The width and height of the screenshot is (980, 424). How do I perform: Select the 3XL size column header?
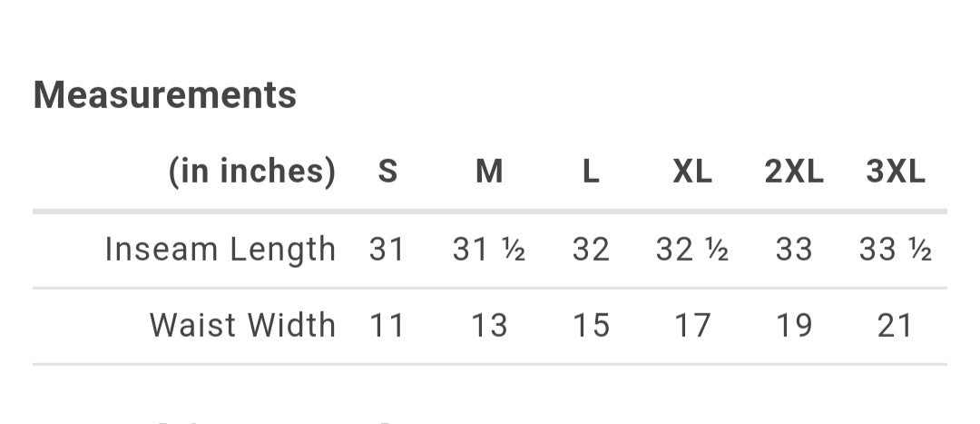pyautogui.click(x=896, y=172)
